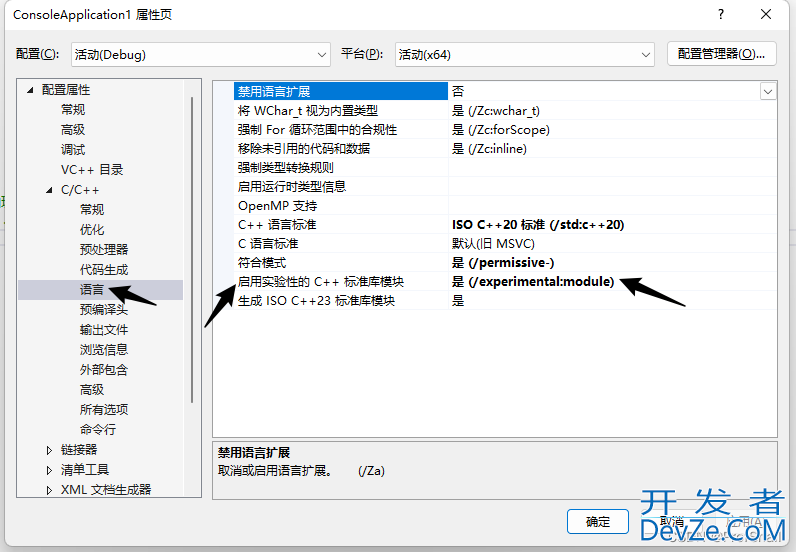Select the 输出文件 tree item
Image resolution: width=796 pixels, height=552 pixels.
click(x=104, y=330)
